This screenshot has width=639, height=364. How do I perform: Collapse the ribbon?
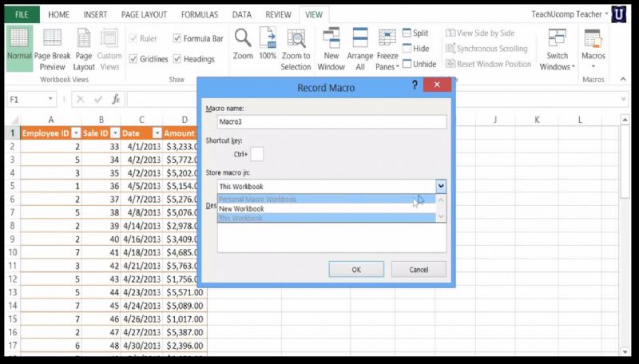tap(623, 79)
